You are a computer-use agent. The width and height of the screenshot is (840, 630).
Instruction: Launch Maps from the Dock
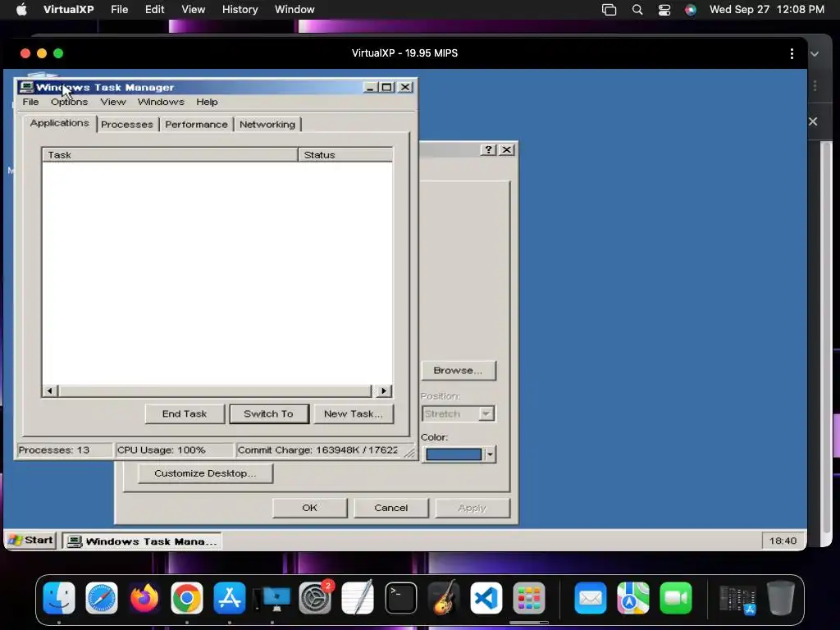click(632, 598)
